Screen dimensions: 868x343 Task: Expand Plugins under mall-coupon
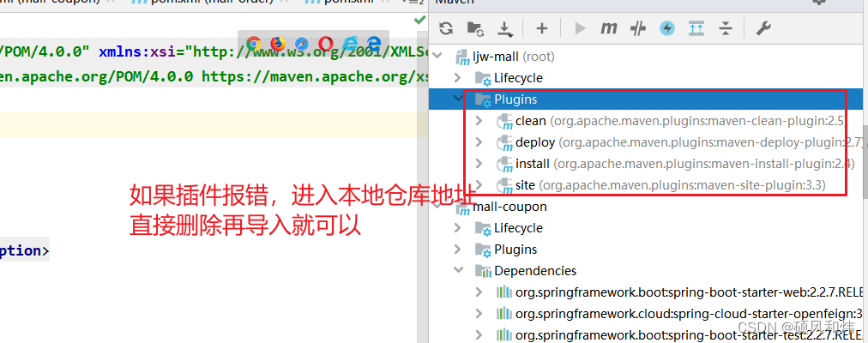(458, 249)
